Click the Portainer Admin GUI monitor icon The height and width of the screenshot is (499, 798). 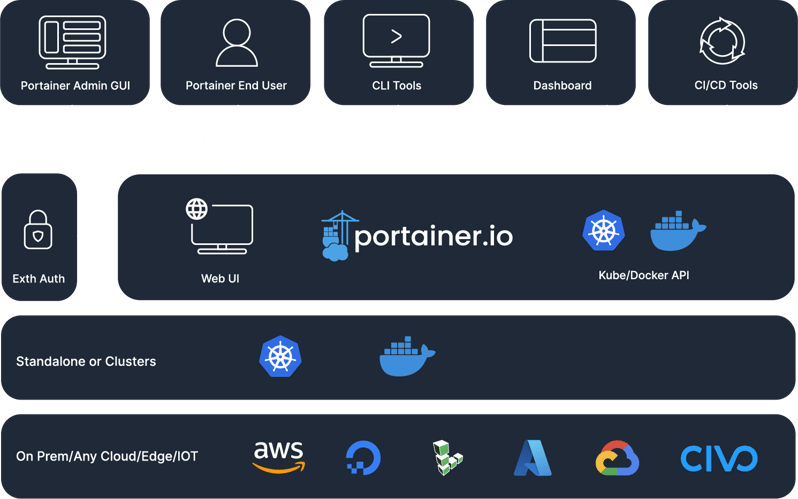72,42
